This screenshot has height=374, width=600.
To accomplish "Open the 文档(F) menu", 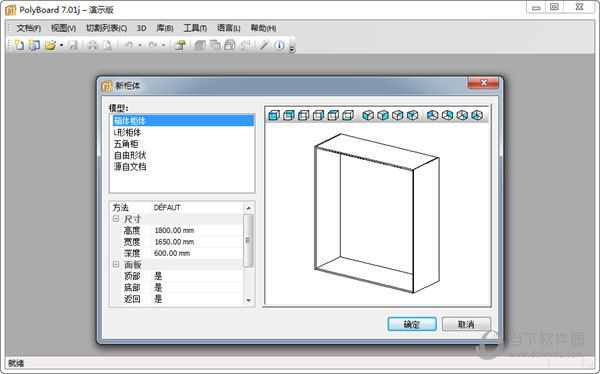I will coord(29,28).
